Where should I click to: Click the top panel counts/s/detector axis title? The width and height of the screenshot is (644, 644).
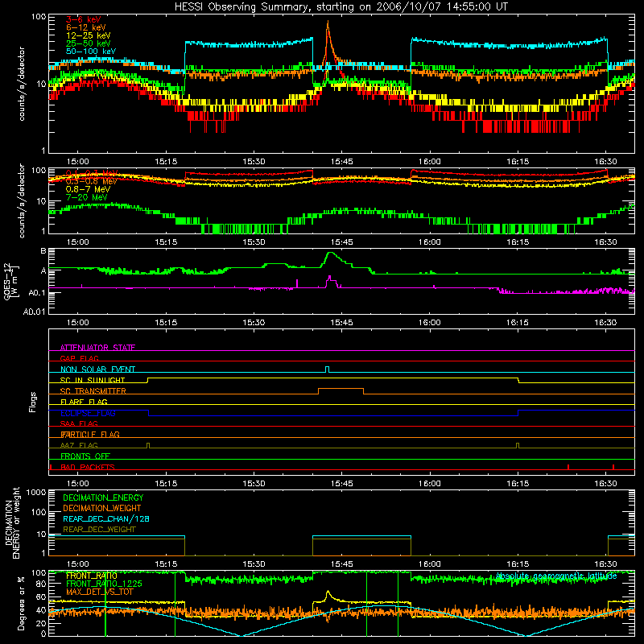tap(22, 84)
